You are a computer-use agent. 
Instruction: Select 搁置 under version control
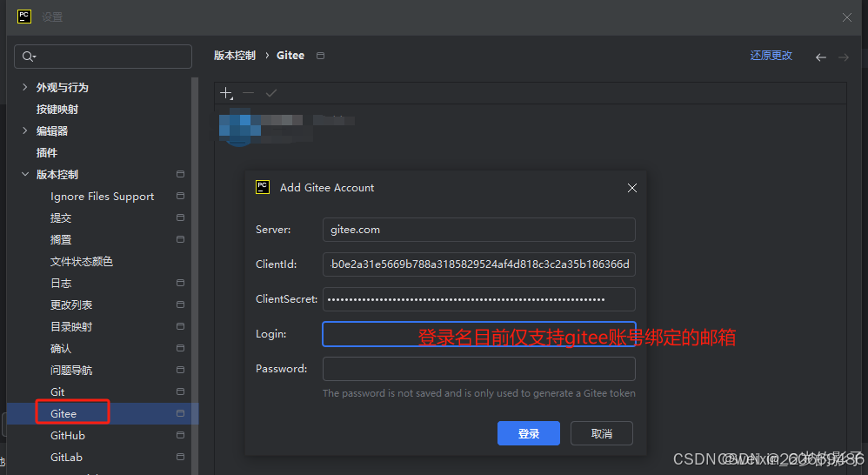60,240
